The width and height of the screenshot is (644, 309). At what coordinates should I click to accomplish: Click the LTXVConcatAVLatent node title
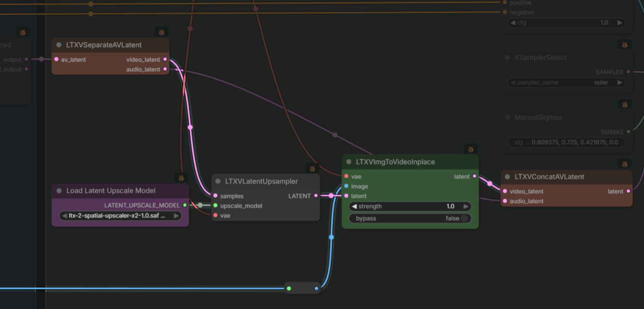click(549, 177)
